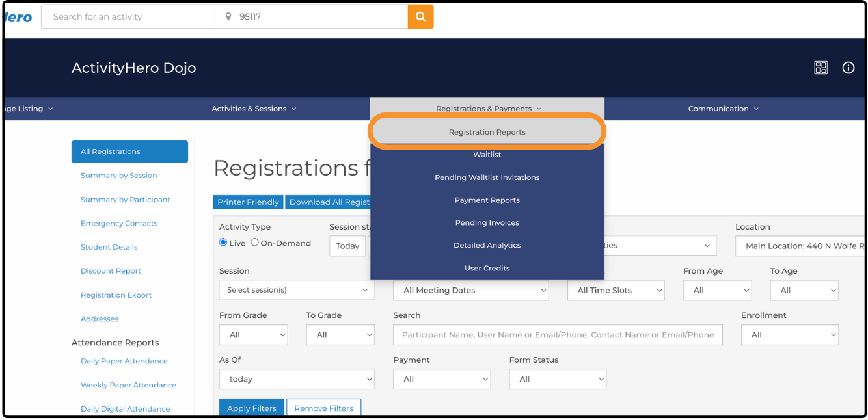The width and height of the screenshot is (868, 420).
Task: Select All Registrations in the sidebar
Action: click(129, 151)
